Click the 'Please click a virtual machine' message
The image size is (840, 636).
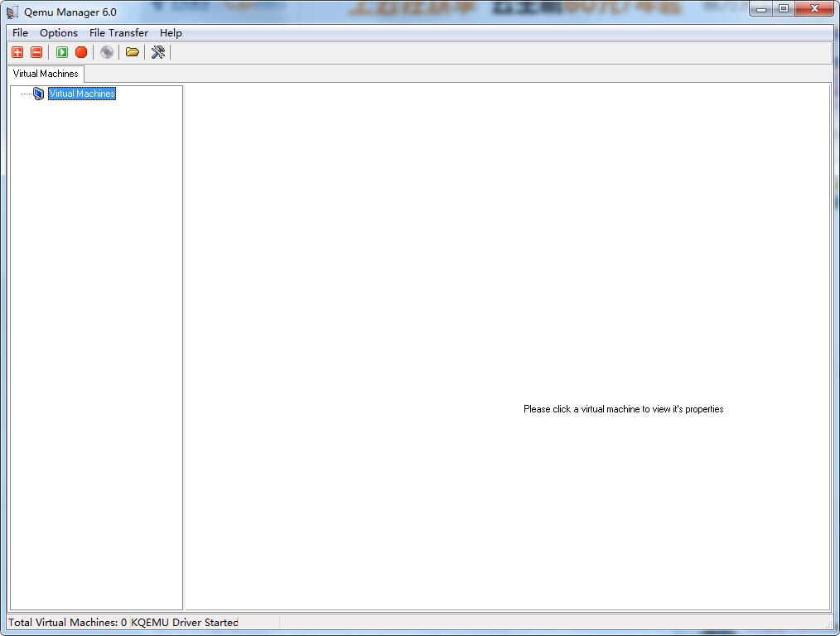pyautogui.click(x=624, y=409)
